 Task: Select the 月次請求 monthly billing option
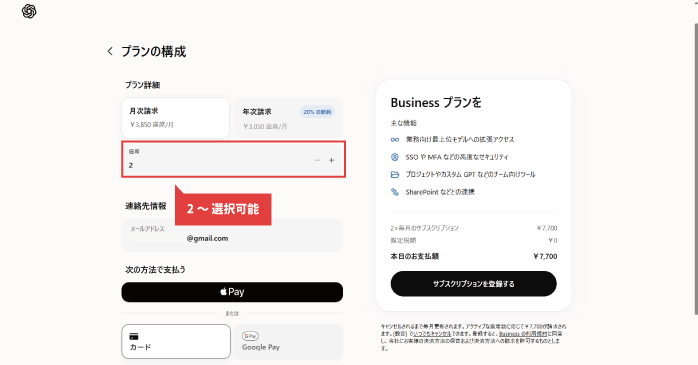175,118
